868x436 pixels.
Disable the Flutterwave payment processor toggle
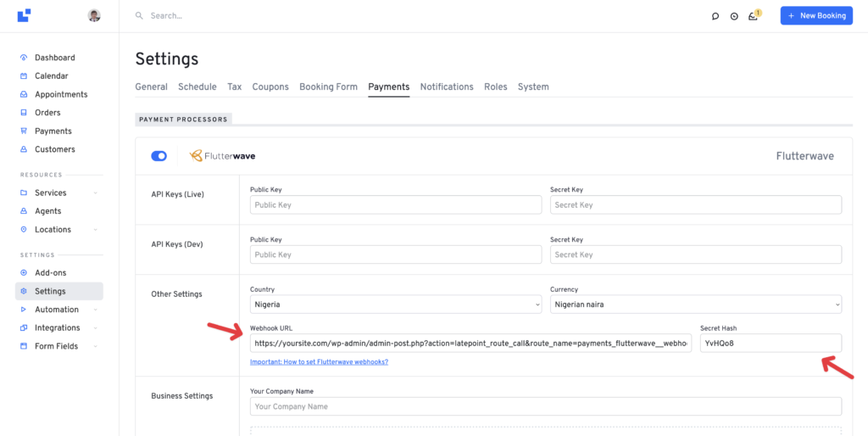click(159, 156)
